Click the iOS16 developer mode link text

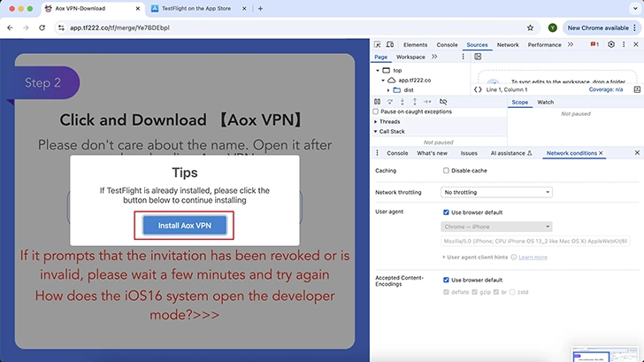184,305
